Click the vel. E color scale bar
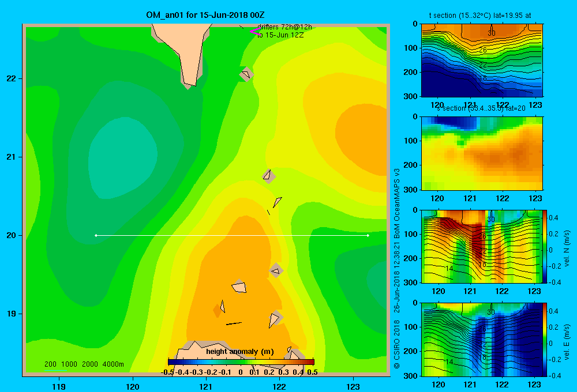The height and width of the screenshot is (392, 577). 545,340
